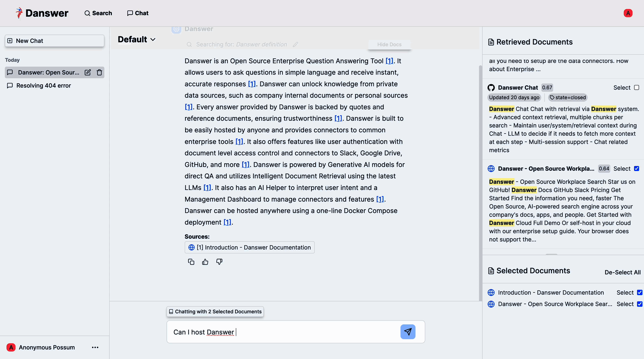Edit the search query pencil icon
Screen dimensions: 644x359
tap(296, 45)
